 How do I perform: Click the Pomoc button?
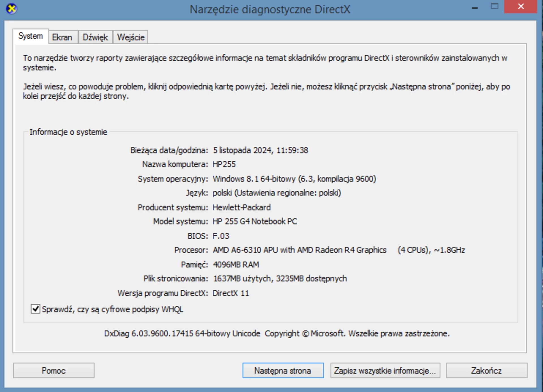[54, 371]
